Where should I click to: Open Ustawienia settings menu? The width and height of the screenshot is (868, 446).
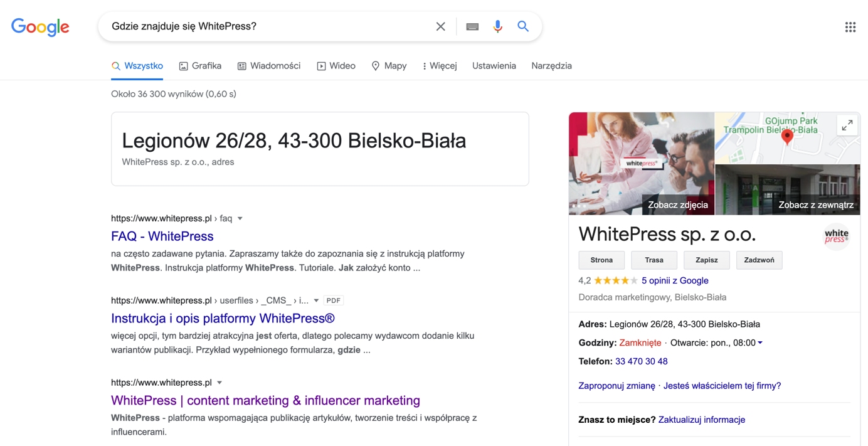494,66
